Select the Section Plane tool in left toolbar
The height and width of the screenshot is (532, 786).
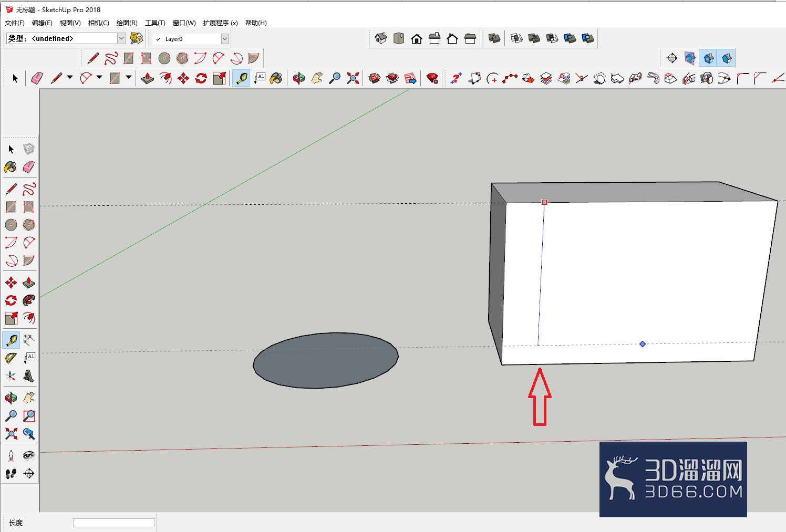[29, 474]
